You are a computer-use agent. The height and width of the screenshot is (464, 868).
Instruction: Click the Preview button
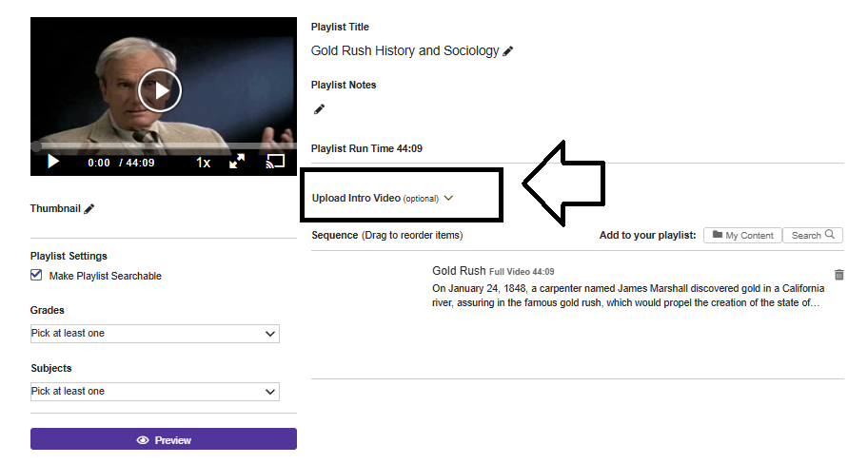coord(164,439)
